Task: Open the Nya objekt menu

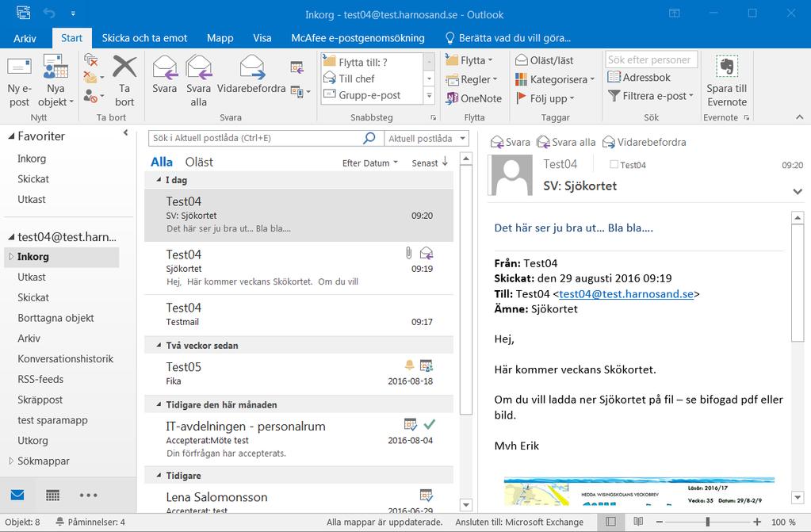Action: [x=55, y=81]
